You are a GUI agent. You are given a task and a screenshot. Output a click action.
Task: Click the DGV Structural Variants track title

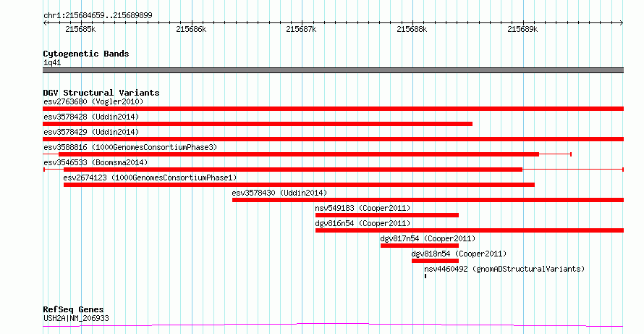(101, 93)
